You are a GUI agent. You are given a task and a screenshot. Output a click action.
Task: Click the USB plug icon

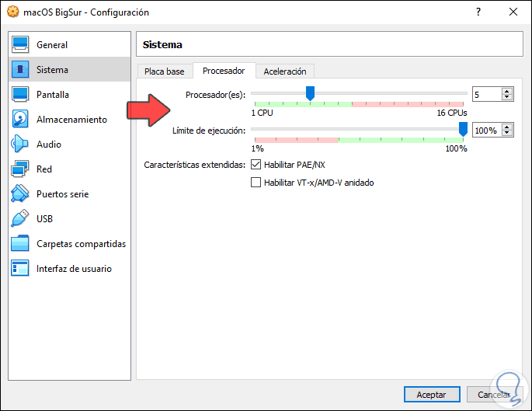click(20, 218)
